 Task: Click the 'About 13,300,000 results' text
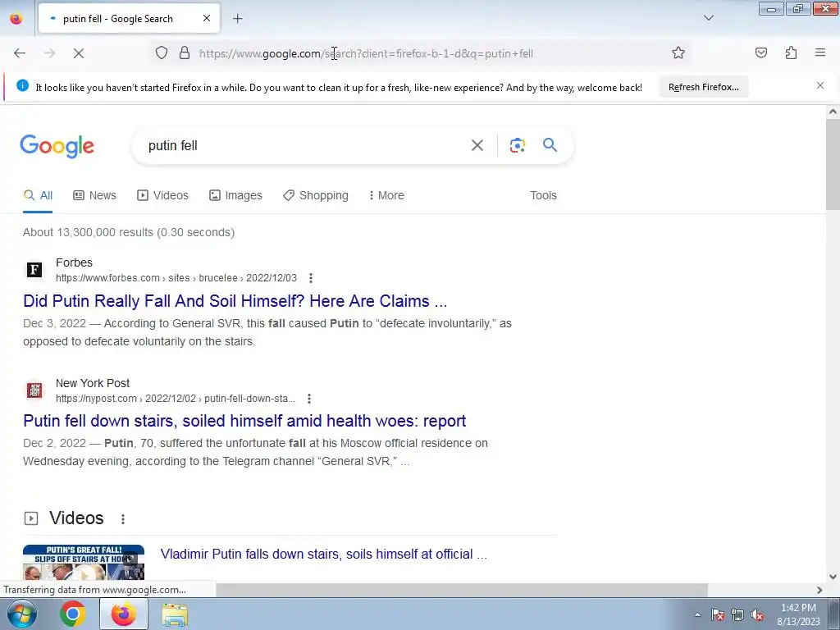129,232
